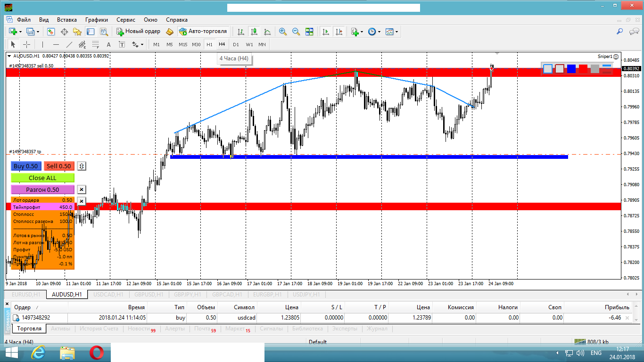
Task: Toggle the Авто-торговля button
Action: tap(203, 32)
